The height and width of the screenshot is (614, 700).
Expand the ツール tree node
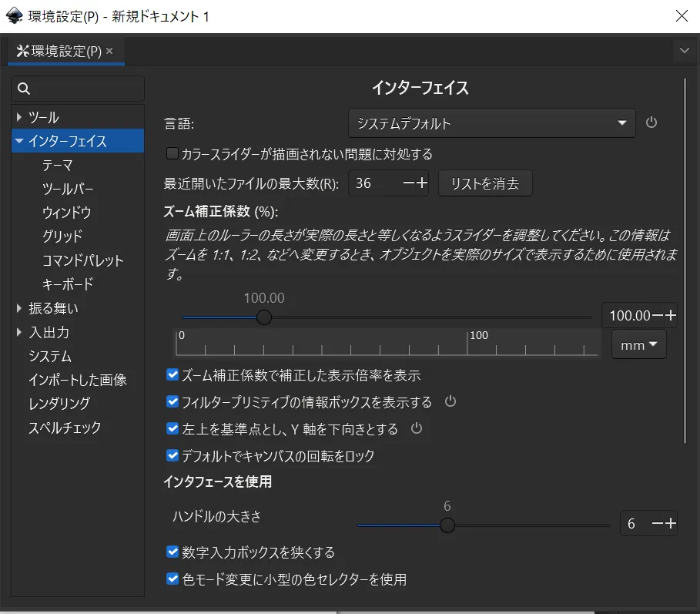tap(18, 117)
